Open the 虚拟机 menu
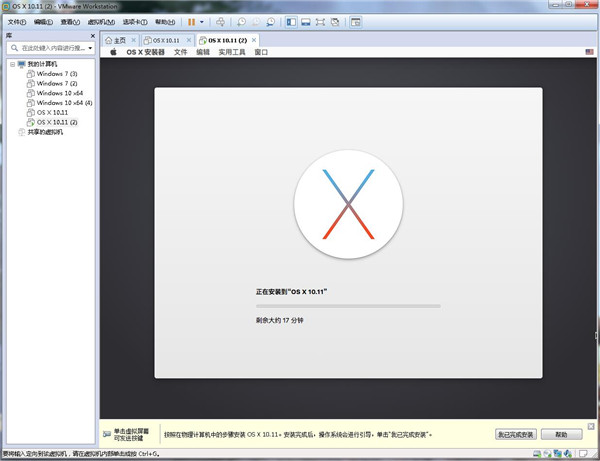 (101, 22)
